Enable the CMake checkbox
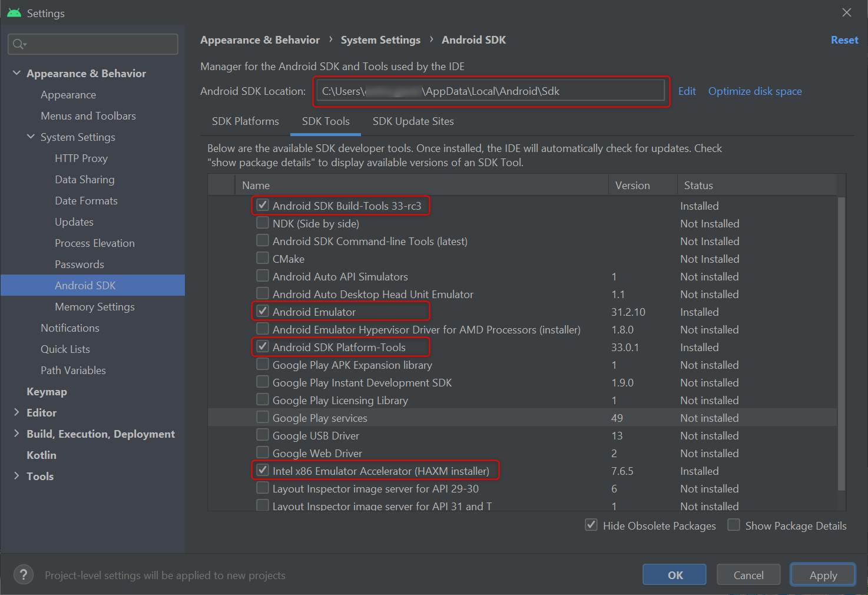Image resolution: width=868 pixels, height=595 pixels. (263, 259)
